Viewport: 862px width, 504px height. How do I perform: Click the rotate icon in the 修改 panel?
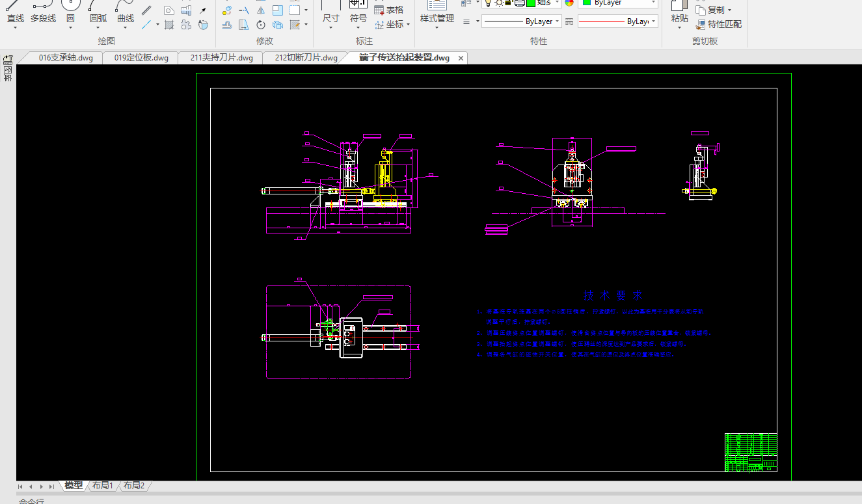point(260,25)
